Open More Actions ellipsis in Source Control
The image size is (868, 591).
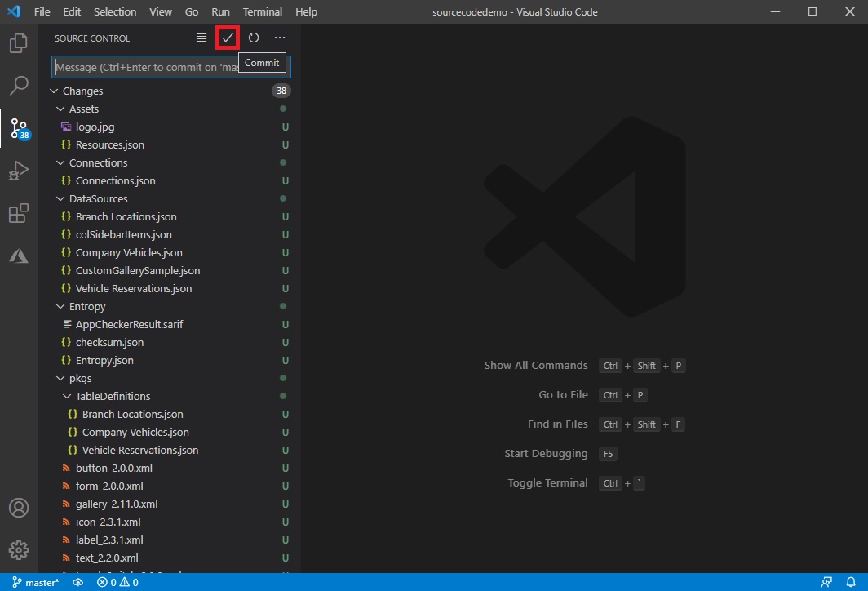pyautogui.click(x=280, y=38)
